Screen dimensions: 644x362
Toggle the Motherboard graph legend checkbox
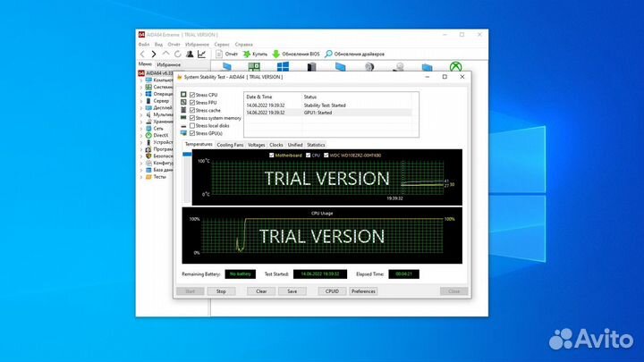point(272,155)
